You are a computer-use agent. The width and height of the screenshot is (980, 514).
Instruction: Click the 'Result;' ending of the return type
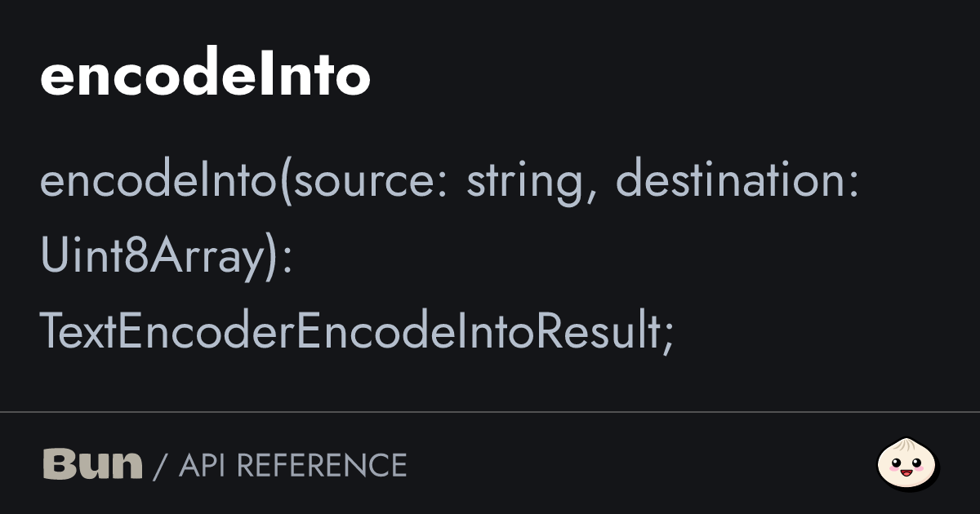[616, 332]
